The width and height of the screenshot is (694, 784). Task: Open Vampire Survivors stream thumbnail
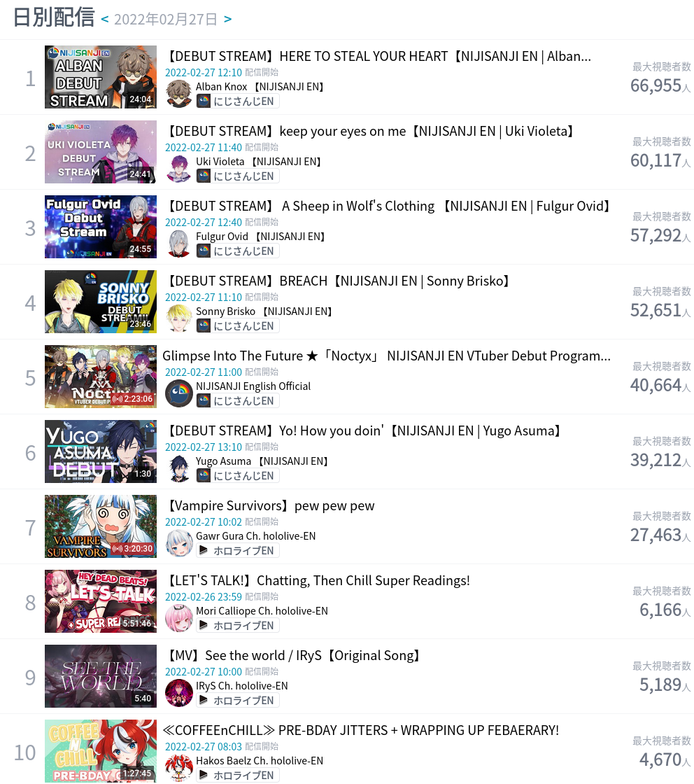coord(101,526)
